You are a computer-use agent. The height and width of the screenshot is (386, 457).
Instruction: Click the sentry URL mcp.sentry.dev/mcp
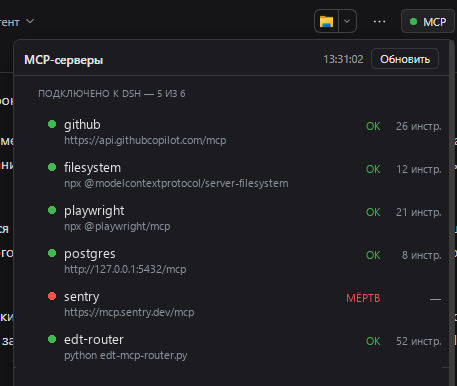[x=129, y=312]
